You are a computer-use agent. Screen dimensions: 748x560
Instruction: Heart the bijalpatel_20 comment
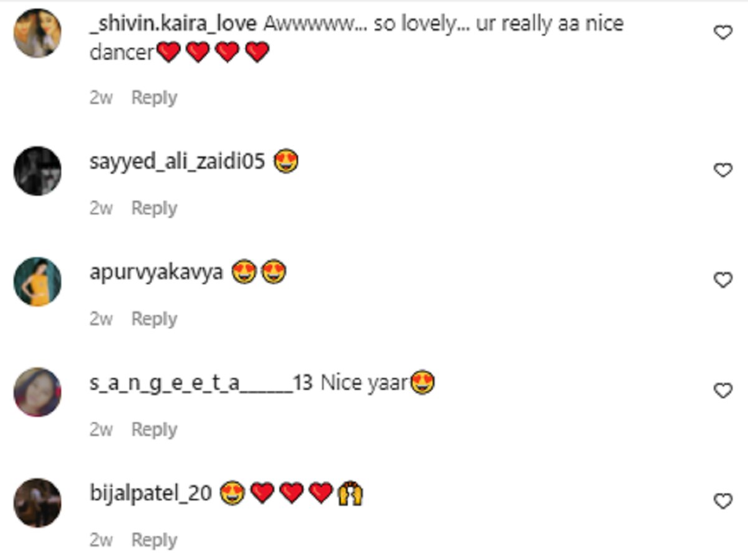tap(722, 501)
